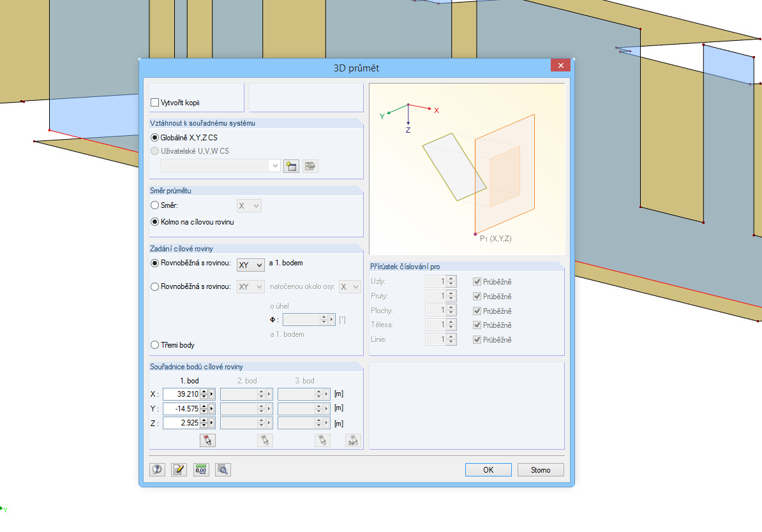Open units and decimal places icon
Screen dimensions: 762x532
[x=200, y=469]
